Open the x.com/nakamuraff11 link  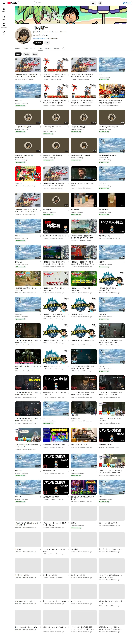[x=40, y=39]
